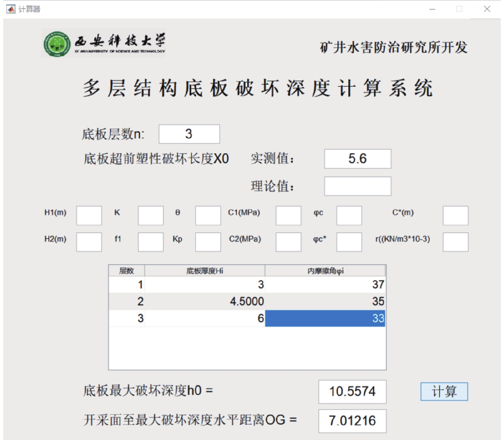The image size is (504, 440).
Task: Click the f1 parameter input box
Action: [151, 242]
